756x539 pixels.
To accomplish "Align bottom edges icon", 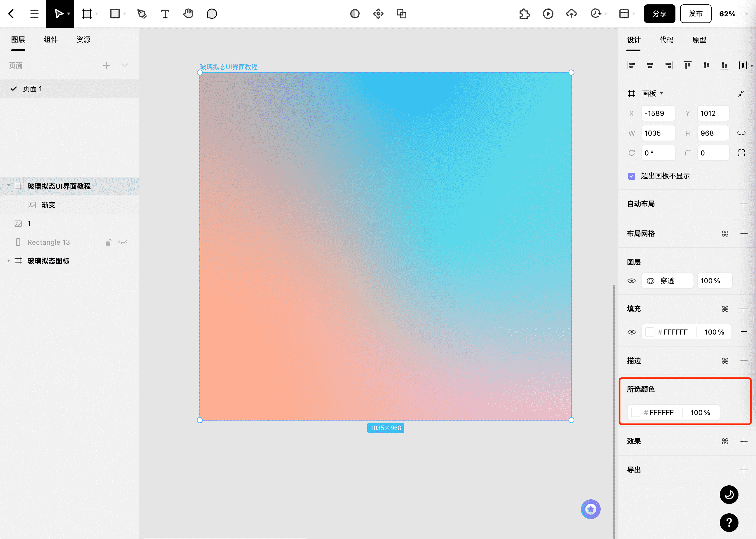I will click(724, 65).
